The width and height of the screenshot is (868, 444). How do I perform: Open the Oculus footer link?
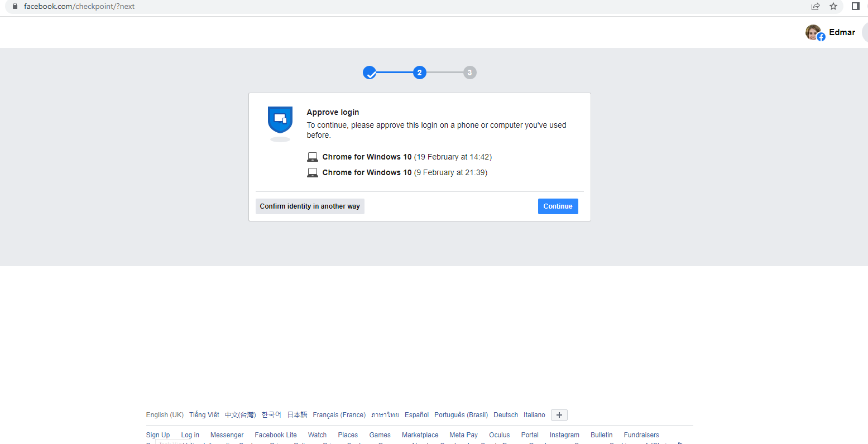[500, 435]
